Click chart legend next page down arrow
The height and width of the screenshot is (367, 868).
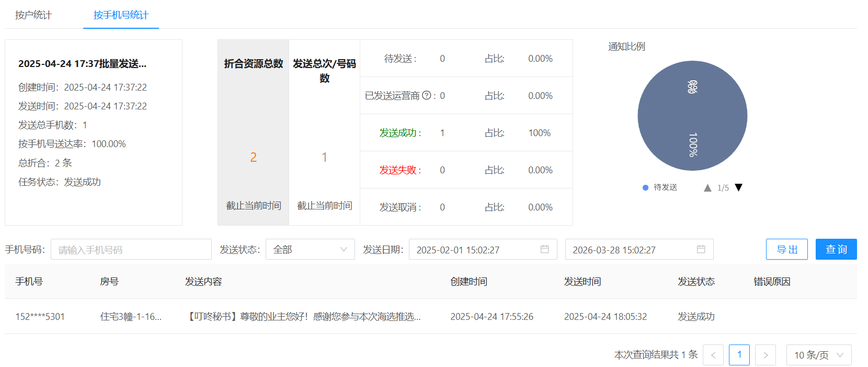tap(738, 187)
